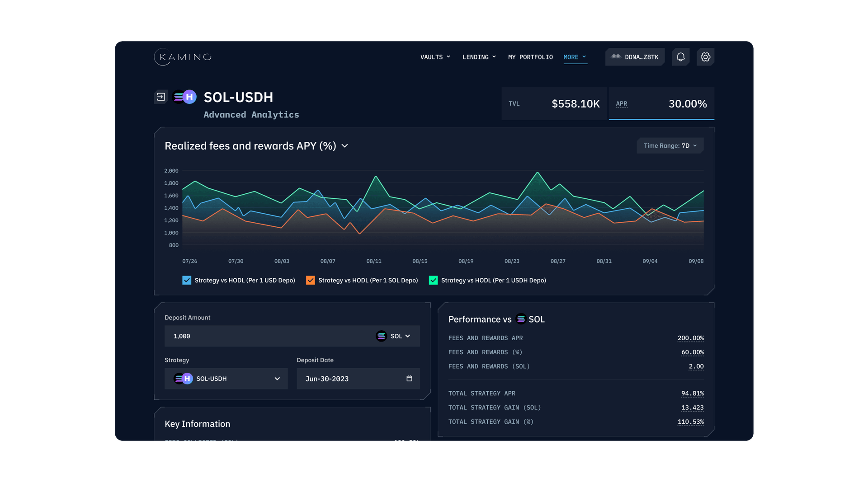Click the 08/11 date on chart axis
The image size is (868, 482).
coord(374,261)
